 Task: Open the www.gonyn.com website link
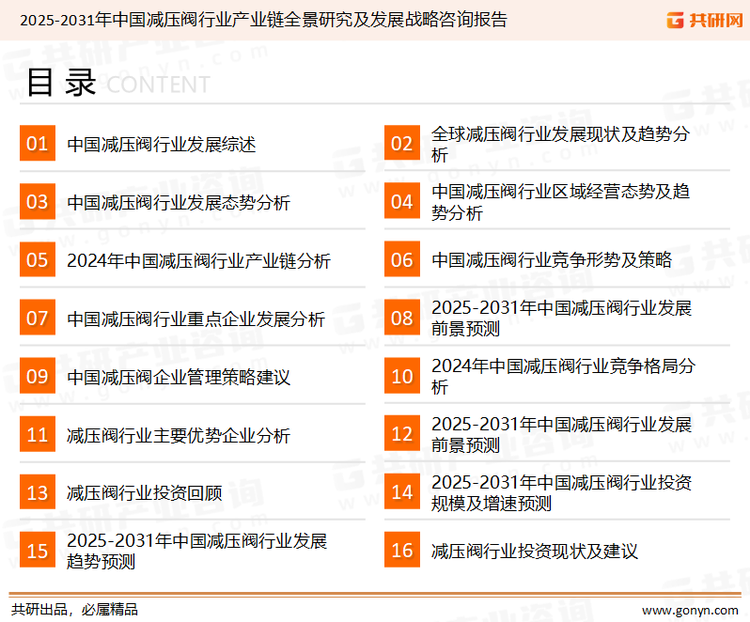point(690,609)
